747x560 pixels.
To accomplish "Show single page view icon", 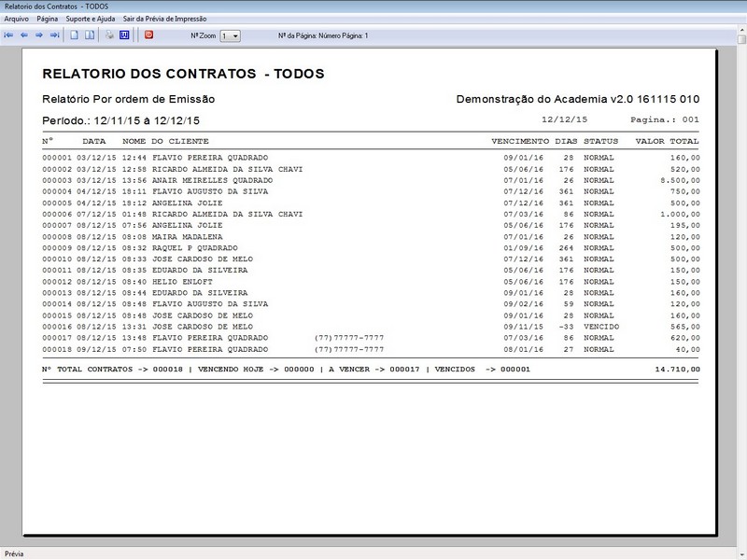I will coord(75,35).
